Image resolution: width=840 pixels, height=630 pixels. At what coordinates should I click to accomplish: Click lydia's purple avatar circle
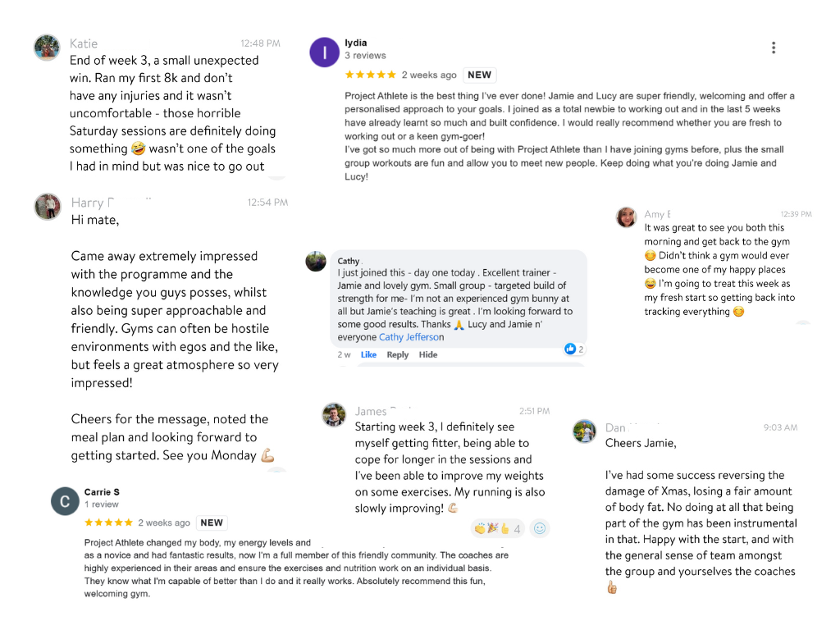325,52
